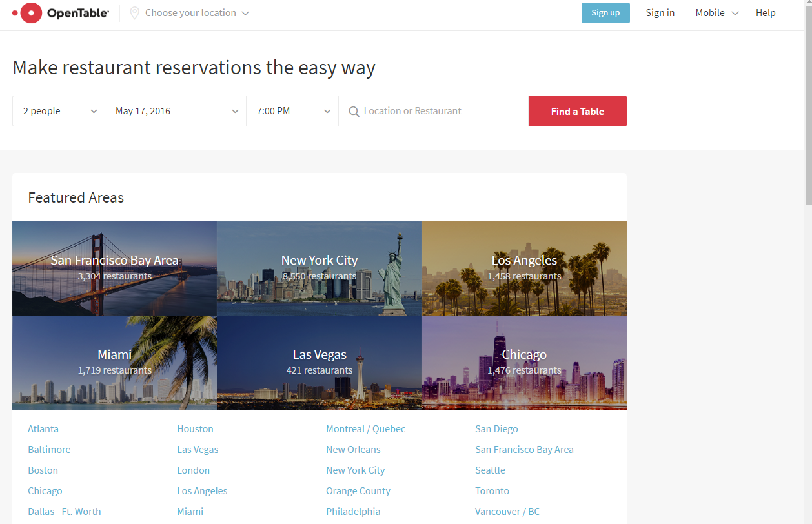Click the Miami text link in city list
812x524 pixels.
click(190, 511)
